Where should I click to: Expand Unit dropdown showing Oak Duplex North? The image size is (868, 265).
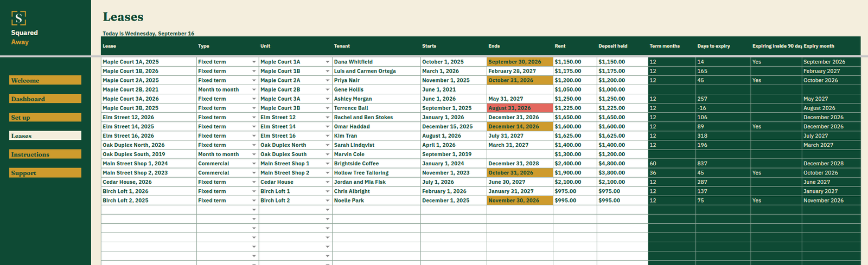click(328, 145)
